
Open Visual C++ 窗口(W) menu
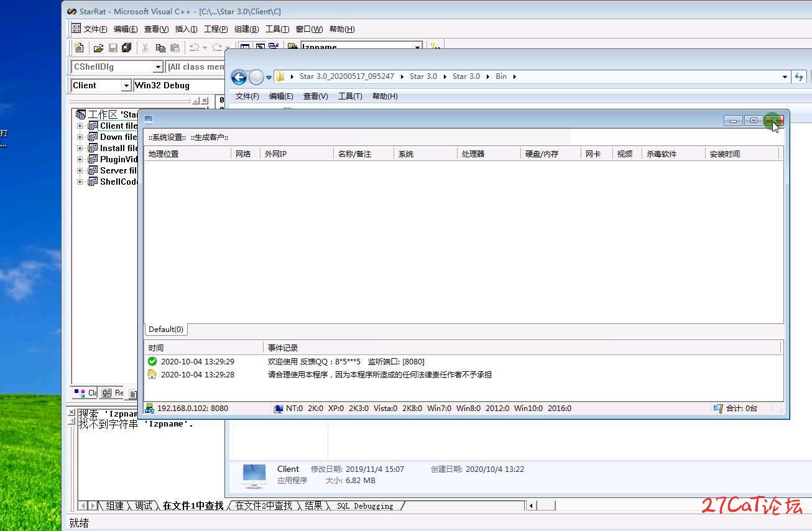[309, 29]
